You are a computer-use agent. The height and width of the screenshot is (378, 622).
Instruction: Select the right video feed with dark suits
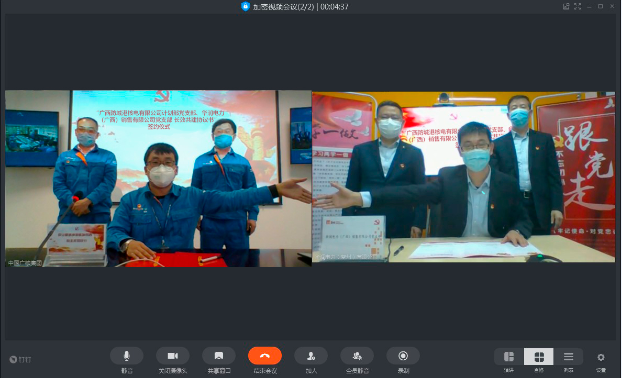464,177
